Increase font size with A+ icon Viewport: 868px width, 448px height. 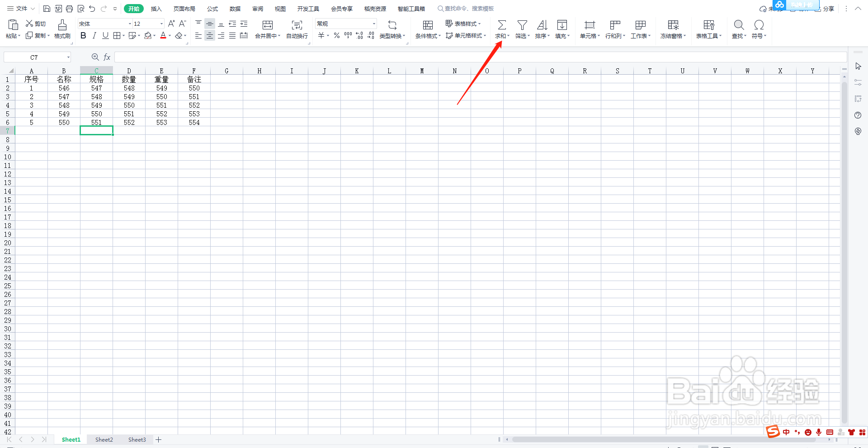point(171,24)
